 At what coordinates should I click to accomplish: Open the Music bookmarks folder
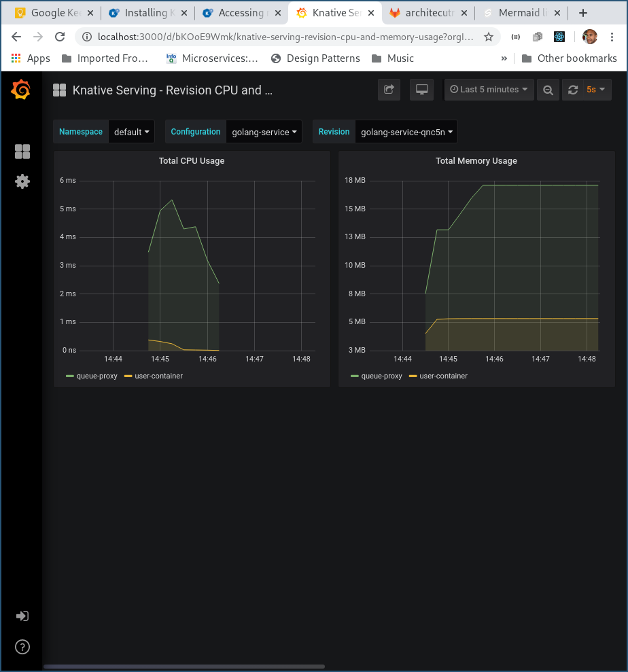(393, 58)
